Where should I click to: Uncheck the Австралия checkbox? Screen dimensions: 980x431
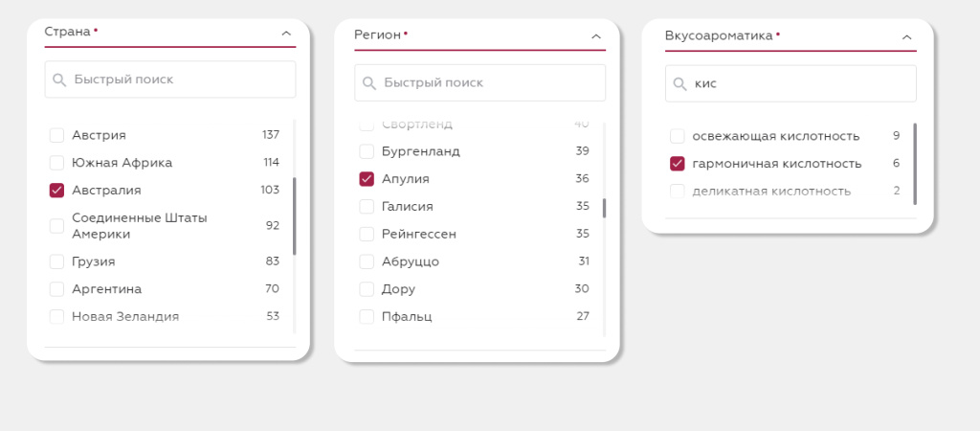coord(56,190)
